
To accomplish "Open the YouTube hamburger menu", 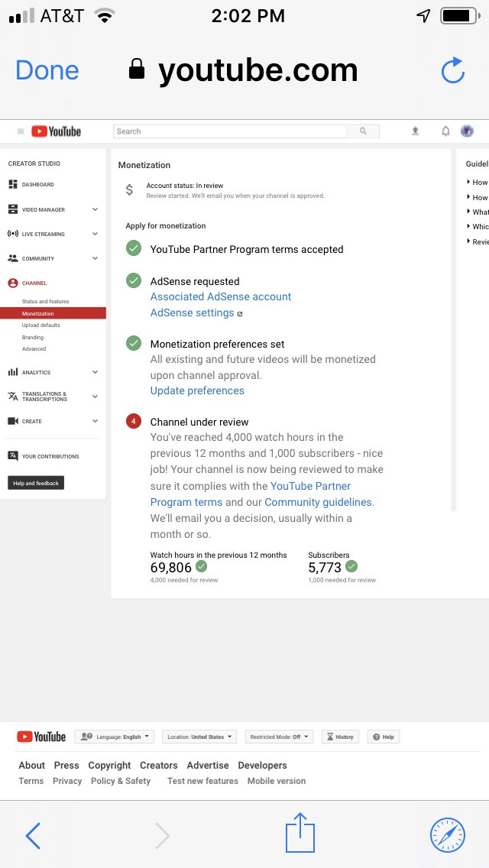I will 21,131.
